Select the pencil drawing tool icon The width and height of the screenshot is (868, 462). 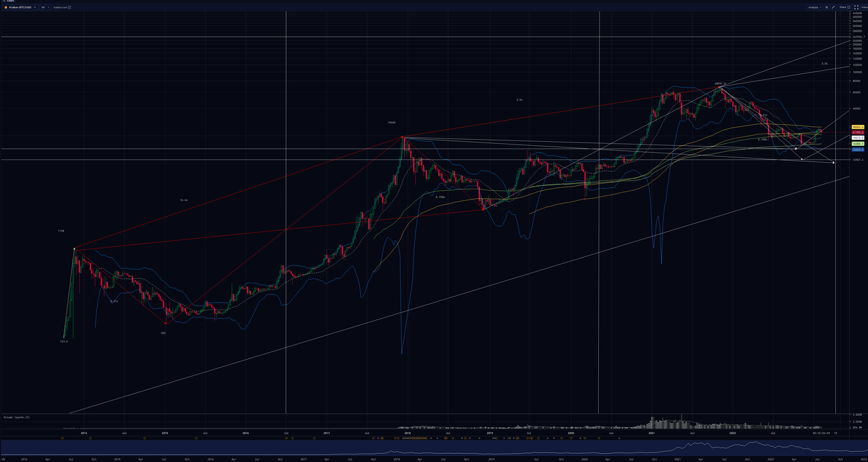point(833,7)
